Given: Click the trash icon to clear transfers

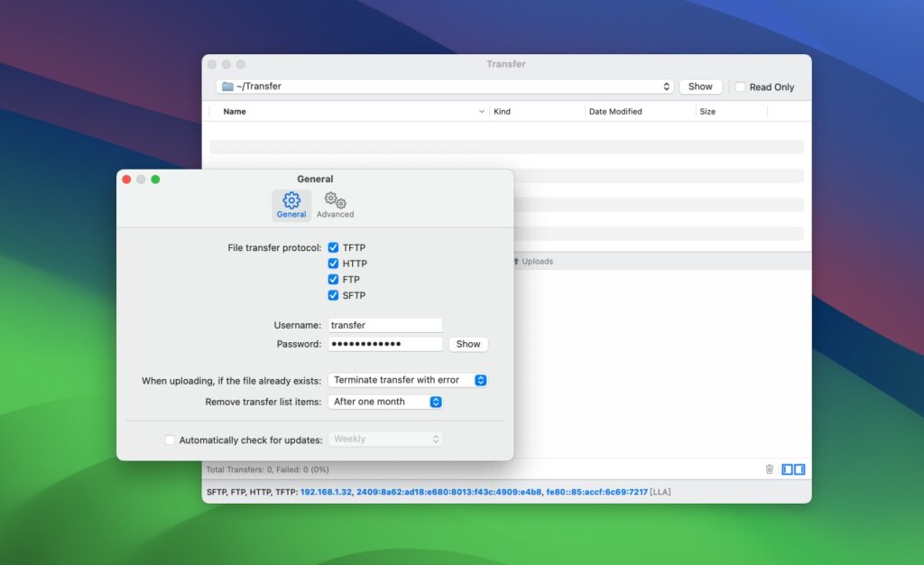Looking at the screenshot, I should tap(769, 468).
